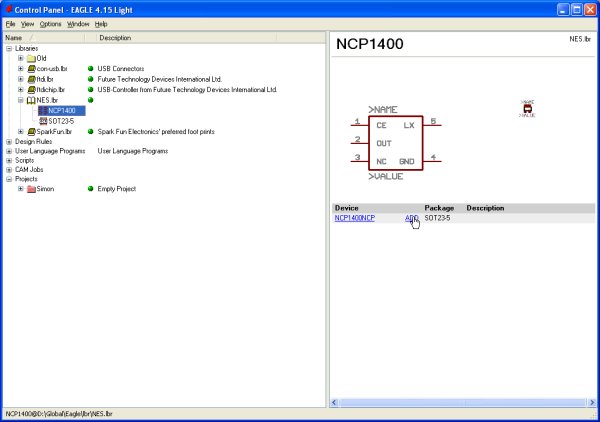This screenshot has height=422, width=600.
Task: Click the Simon project folder icon
Action: click(x=31, y=189)
